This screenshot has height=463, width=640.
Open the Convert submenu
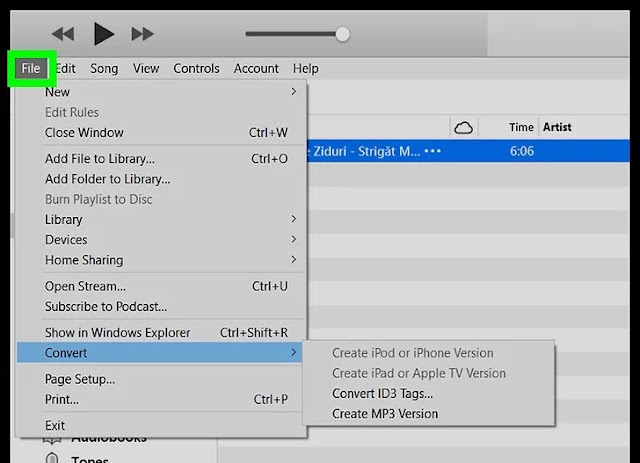(160, 352)
